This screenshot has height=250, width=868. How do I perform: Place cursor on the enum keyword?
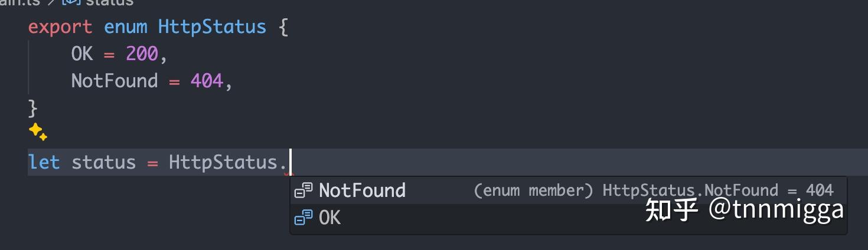[x=125, y=27]
